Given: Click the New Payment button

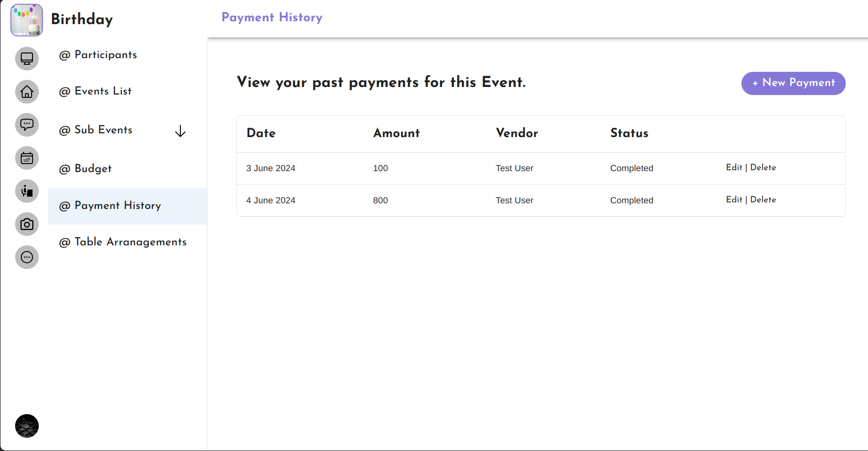Looking at the screenshot, I should click(793, 83).
